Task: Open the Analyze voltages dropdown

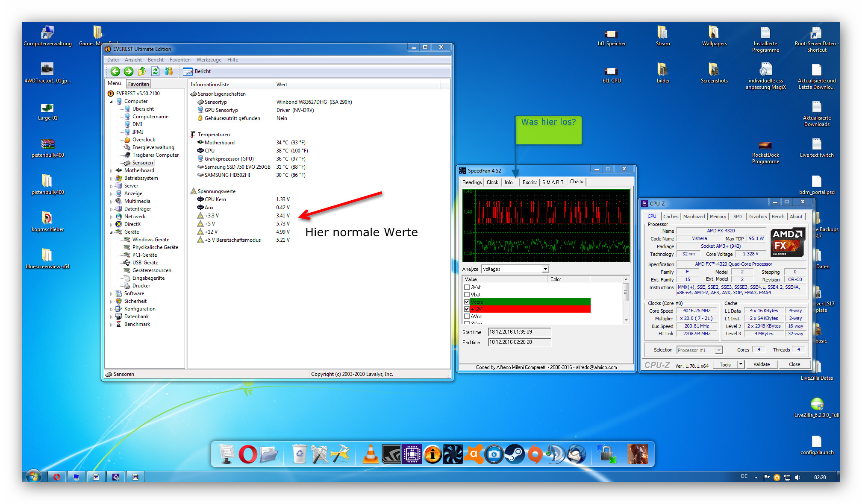Action: (x=545, y=269)
